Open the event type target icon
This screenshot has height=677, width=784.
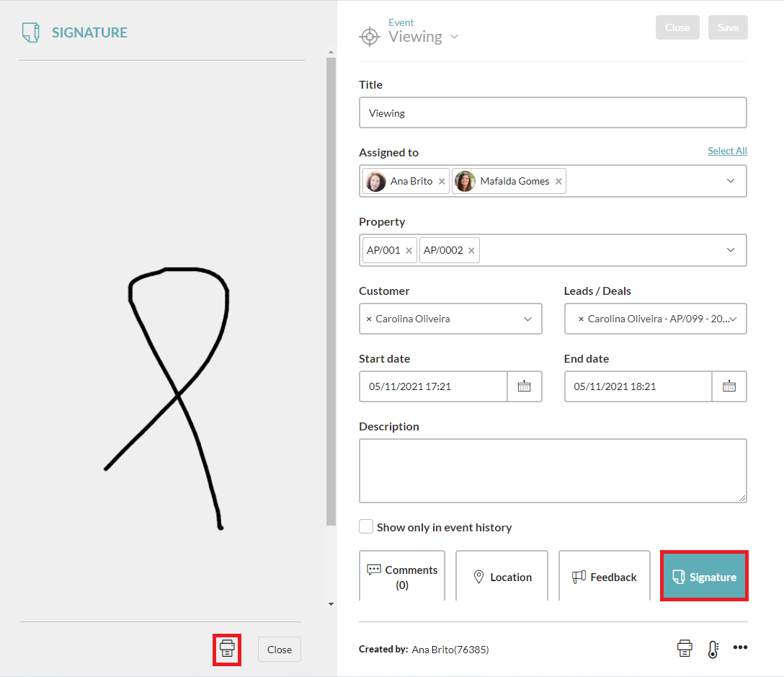370,37
